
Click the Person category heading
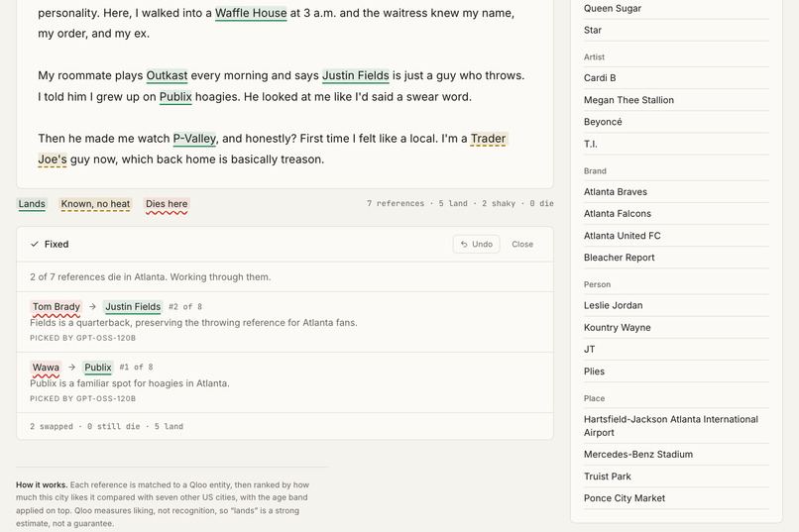pyautogui.click(x=597, y=284)
